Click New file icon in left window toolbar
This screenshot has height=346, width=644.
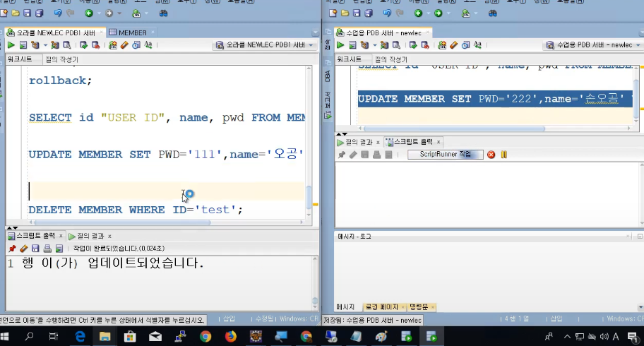(4, 13)
